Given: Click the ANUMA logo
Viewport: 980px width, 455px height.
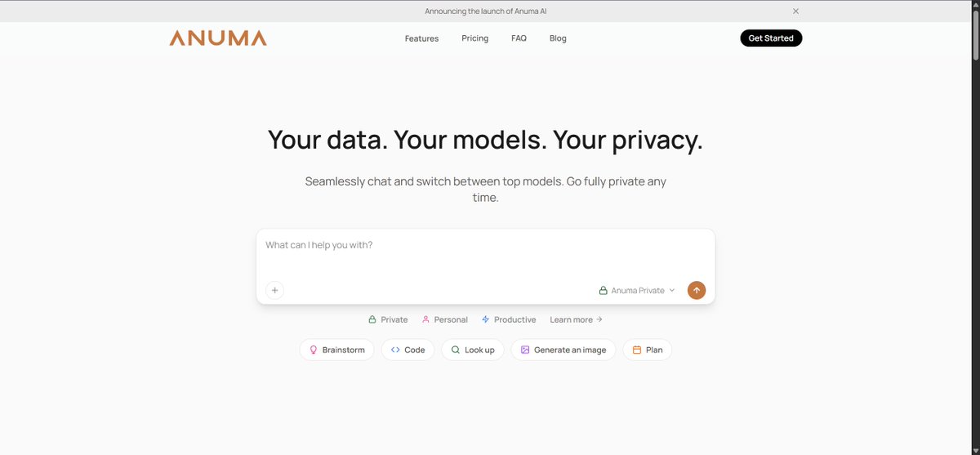Looking at the screenshot, I should click(x=218, y=38).
